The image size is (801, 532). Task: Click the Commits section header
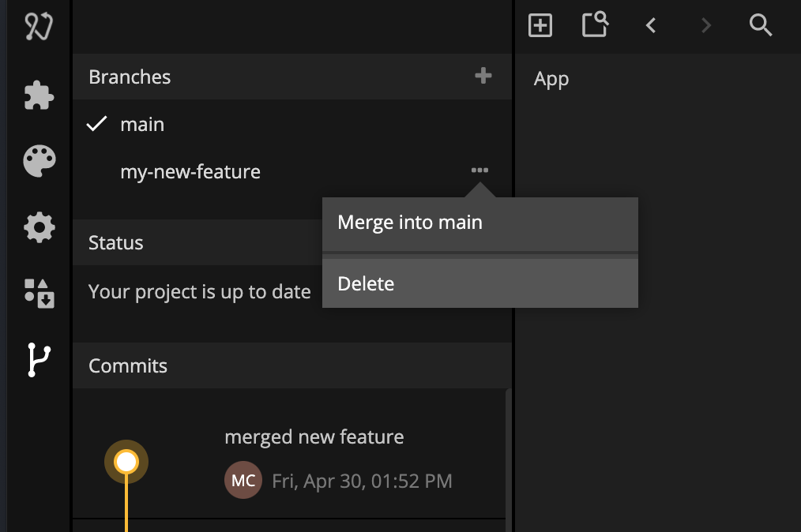(x=292, y=365)
